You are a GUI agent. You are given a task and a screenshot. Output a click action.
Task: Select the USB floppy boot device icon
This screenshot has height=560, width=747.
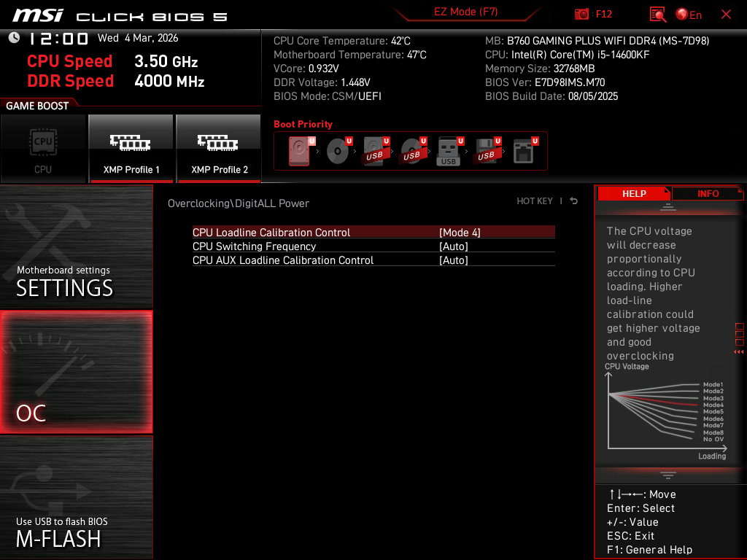tap(487, 151)
